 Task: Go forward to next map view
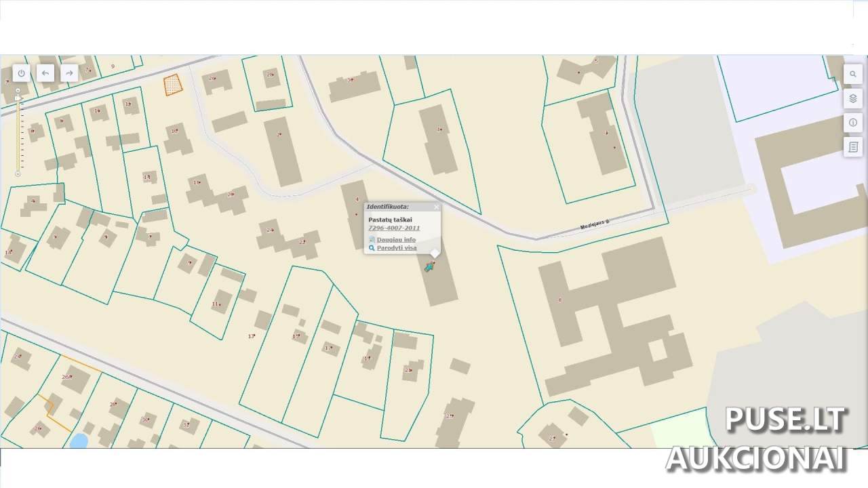tap(69, 73)
